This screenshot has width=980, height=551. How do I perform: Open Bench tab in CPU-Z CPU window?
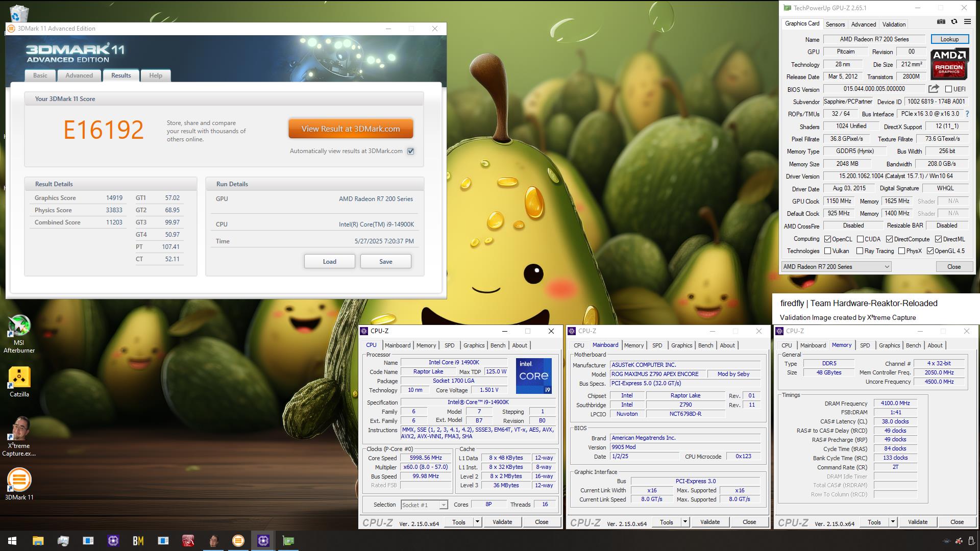pos(498,345)
